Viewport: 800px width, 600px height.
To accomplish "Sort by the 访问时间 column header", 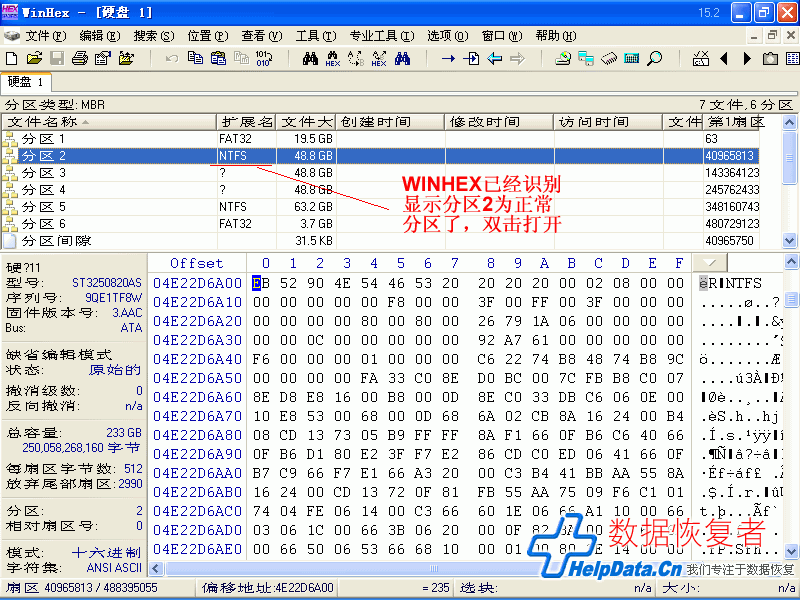I will [608, 122].
